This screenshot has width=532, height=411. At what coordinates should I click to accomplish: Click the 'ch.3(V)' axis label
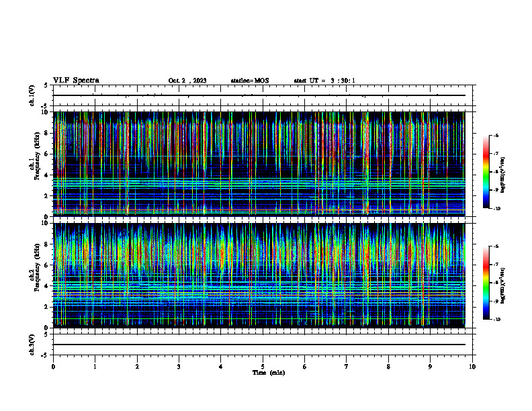click(32, 345)
